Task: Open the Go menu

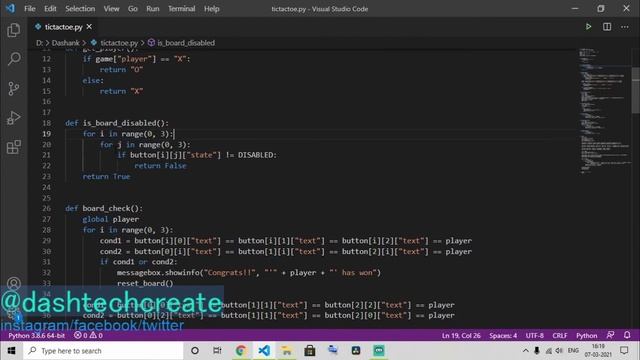Action: coord(133,9)
